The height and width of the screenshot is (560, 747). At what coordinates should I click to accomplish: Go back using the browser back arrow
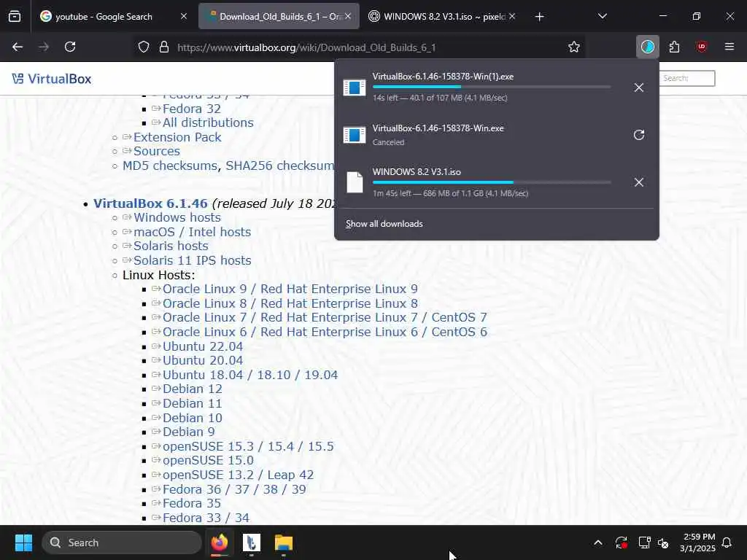18,47
